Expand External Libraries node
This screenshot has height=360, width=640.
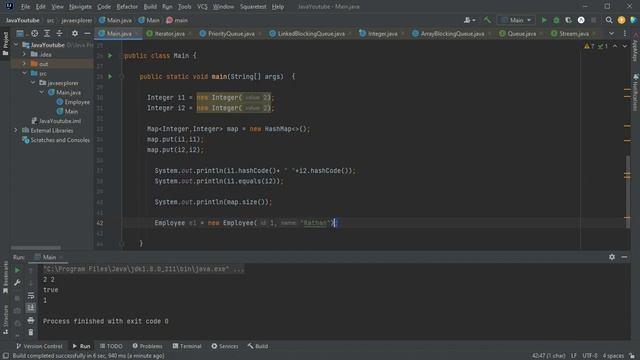(x=16, y=130)
